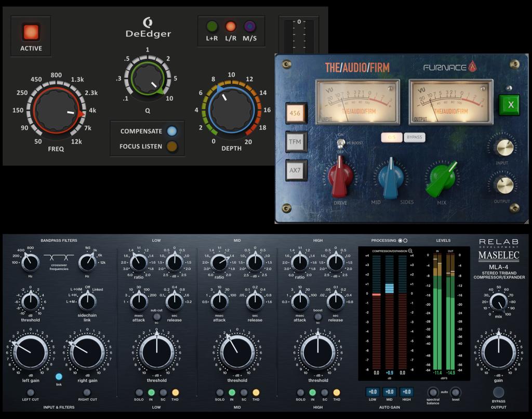
Task: Click the DeEdger logo icon
Action: click(148, 22)
